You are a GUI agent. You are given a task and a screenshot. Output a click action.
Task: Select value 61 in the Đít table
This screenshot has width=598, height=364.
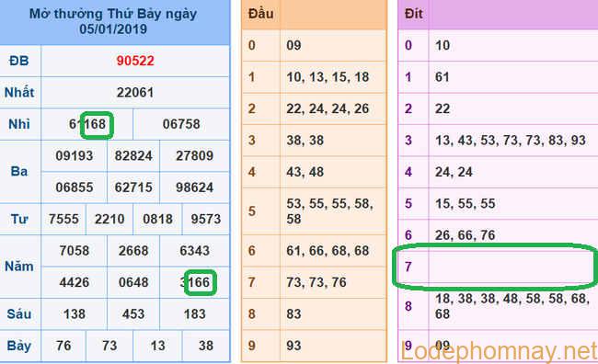pyautogui.click(x=443, y=77)
